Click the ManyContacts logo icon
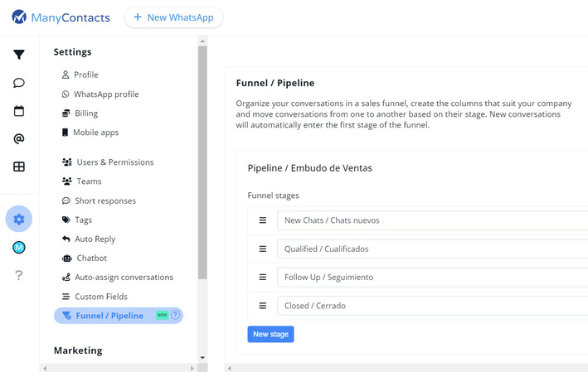The height and width of the screenshot is (372, 588). 19,17
